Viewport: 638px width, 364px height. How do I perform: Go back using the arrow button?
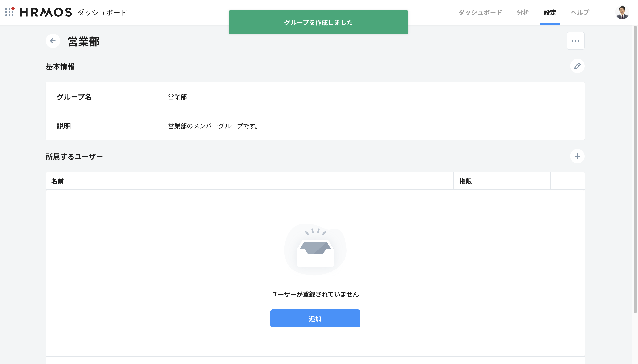(x=53, y=41)
